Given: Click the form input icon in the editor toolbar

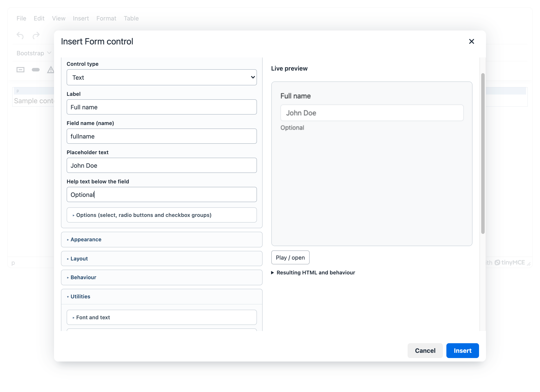Looking at the screenshot, I should pos(20,70).
